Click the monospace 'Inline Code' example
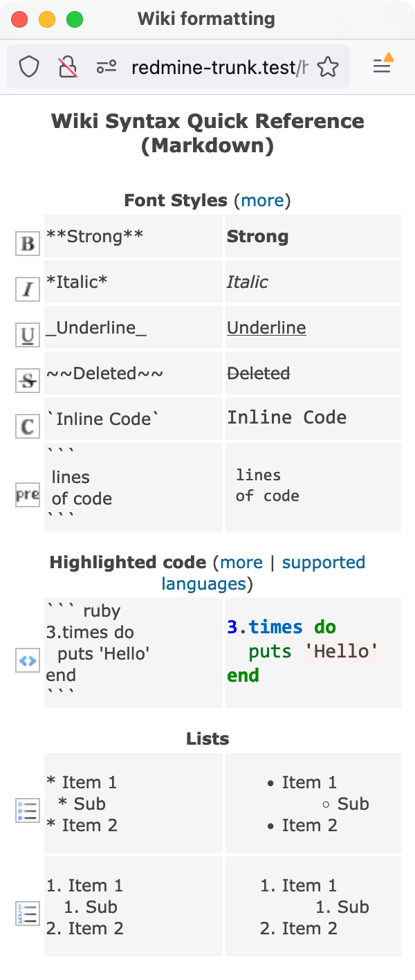Screen dimensions: 415x980 click(287, 417)
